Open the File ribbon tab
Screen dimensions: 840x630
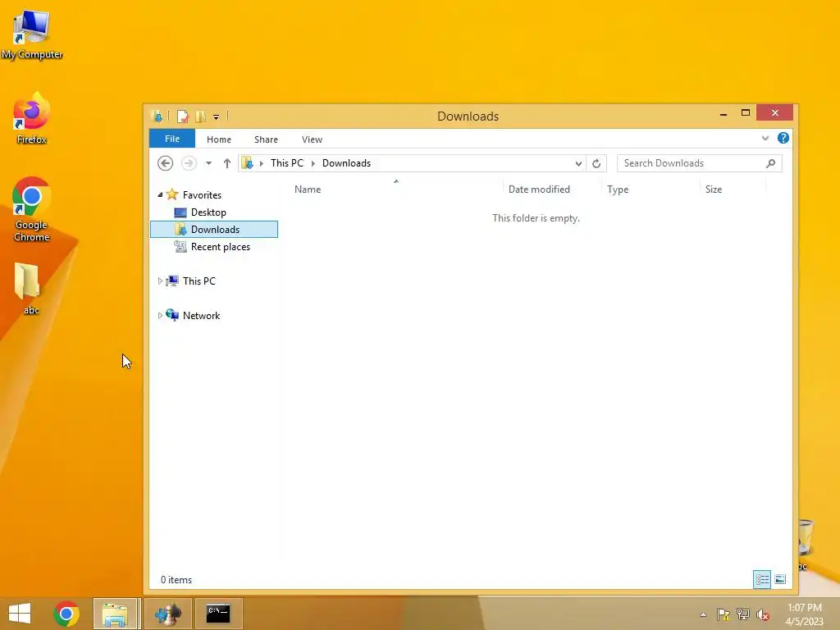point(172,139)
